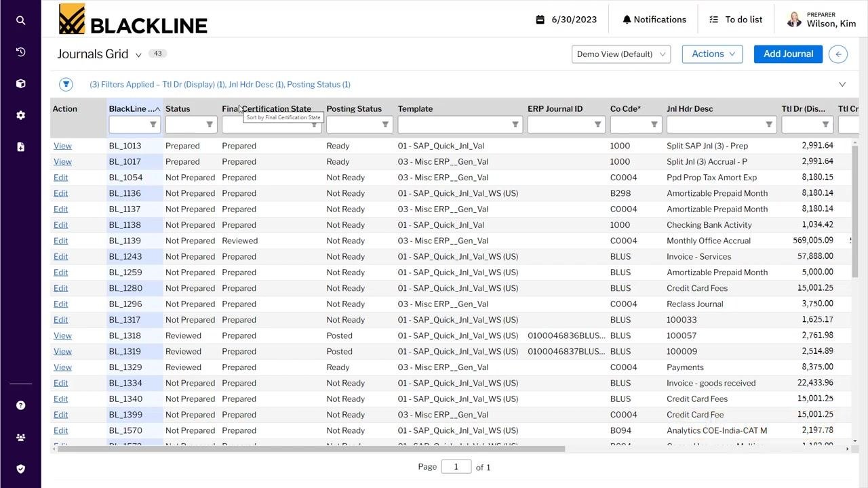Click Monthly Office Accrual description cell

(x=709, y=241)
